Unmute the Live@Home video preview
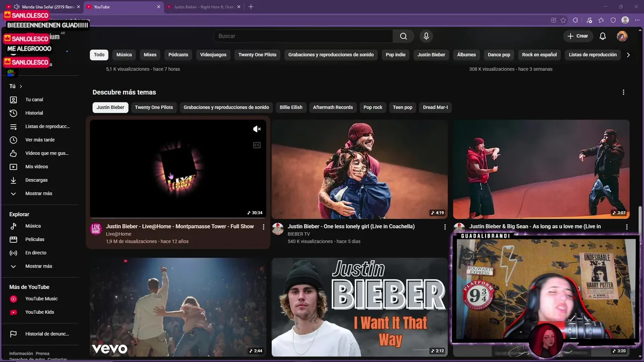 [x=257, y=129]
